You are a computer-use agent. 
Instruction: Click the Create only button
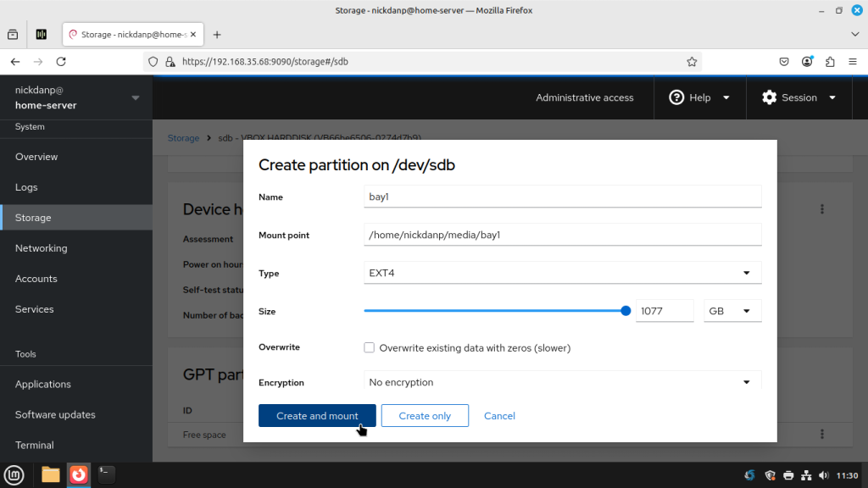coord(425,416)
